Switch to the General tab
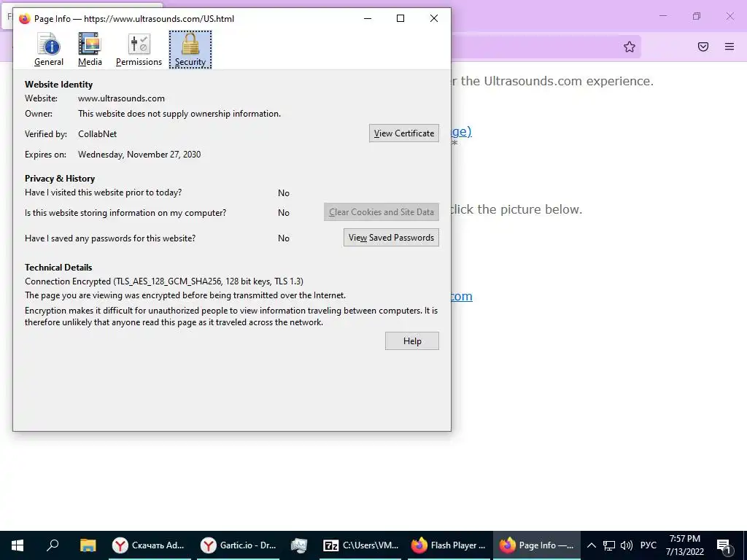The height and width of the screenshot is (560, 747). [x=49, y=50]
